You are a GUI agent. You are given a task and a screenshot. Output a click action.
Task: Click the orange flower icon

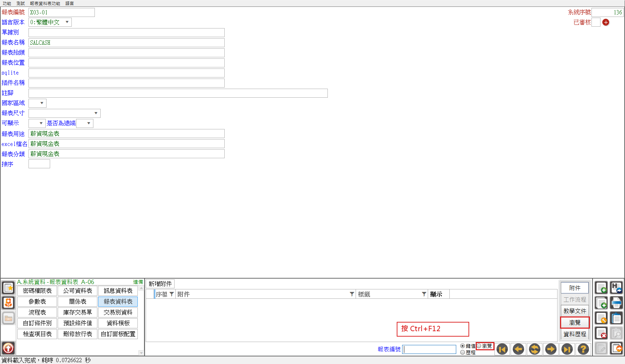click(8, 303)
